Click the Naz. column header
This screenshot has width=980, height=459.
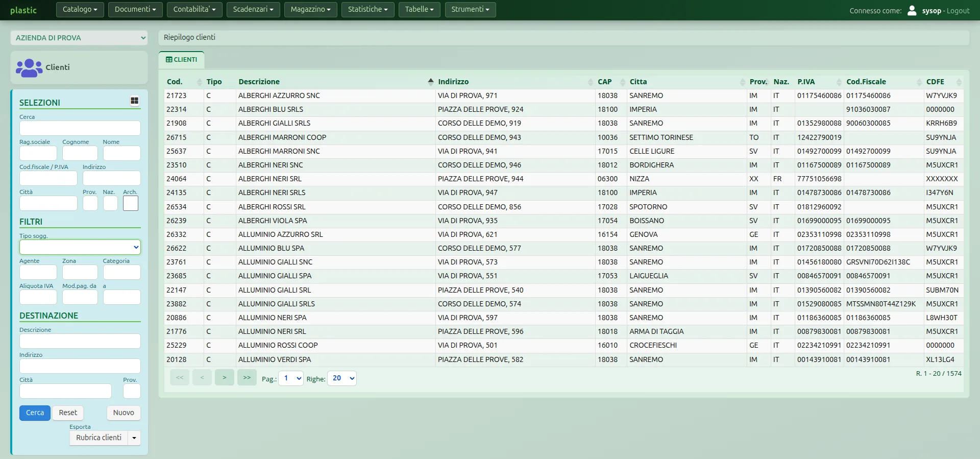(781, 82)
